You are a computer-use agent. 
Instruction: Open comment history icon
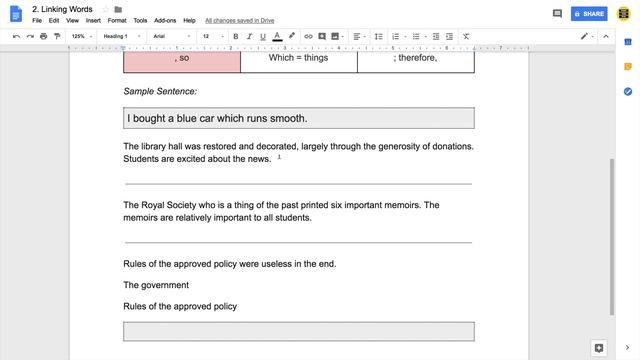coord(557,13)
